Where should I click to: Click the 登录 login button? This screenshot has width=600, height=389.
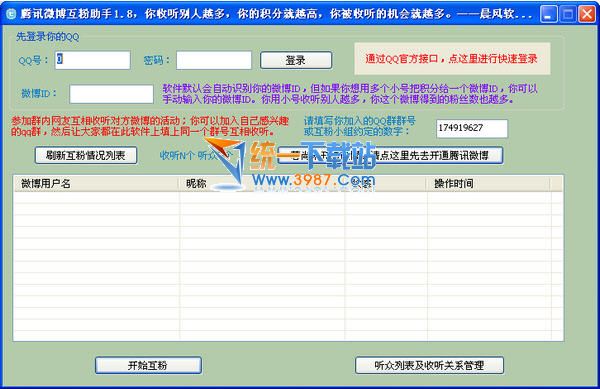point(296,60)
